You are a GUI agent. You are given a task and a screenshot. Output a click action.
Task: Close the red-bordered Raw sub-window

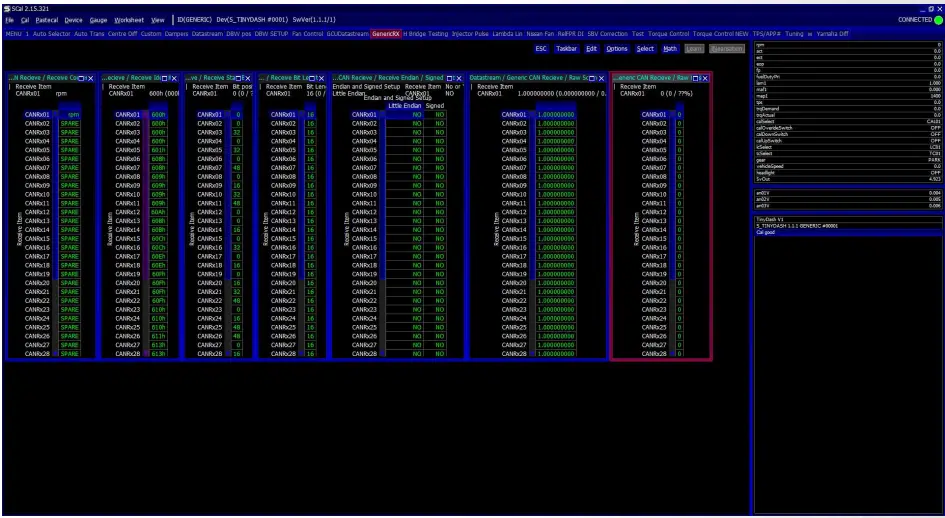[705, 78]
